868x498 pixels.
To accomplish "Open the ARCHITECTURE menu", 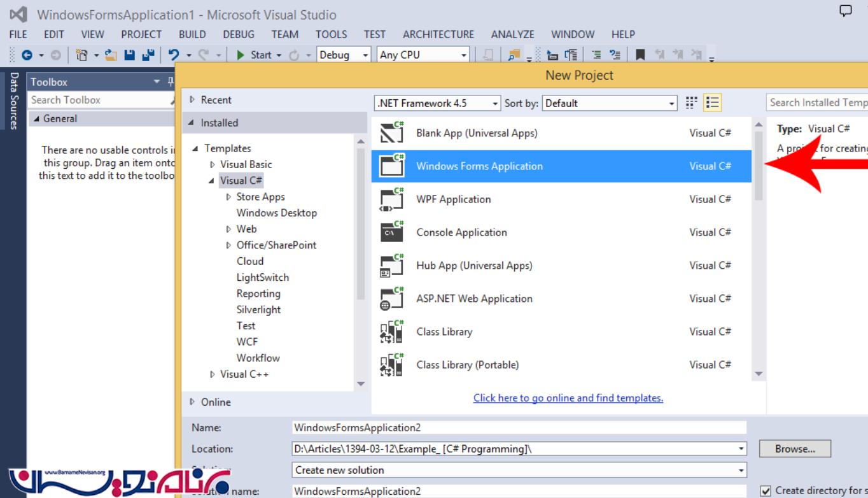I will pyautogui.click(x=438, y=34).
